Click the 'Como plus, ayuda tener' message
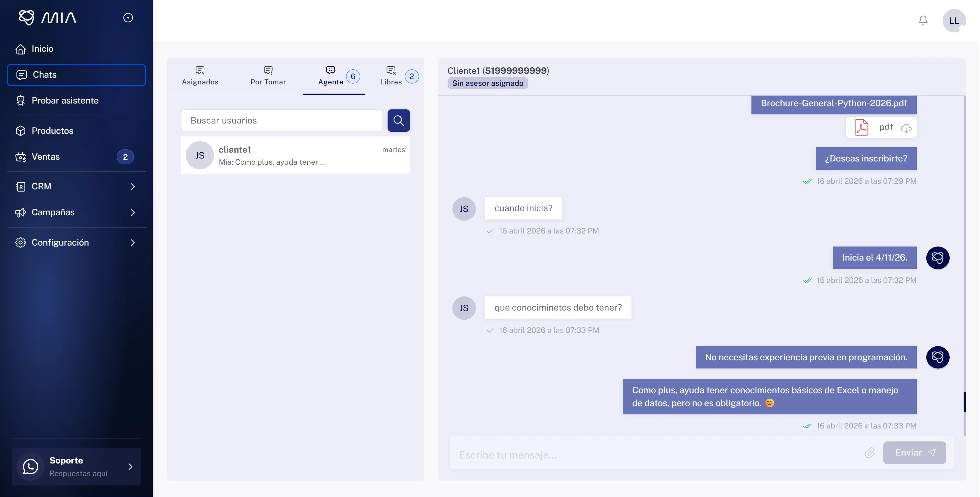This screenshot has height=497, width=980. click(770, 396)
